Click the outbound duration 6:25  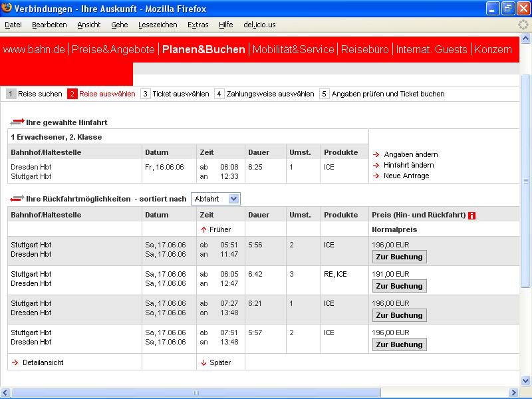pyautogui.click(x=255, y=168)
